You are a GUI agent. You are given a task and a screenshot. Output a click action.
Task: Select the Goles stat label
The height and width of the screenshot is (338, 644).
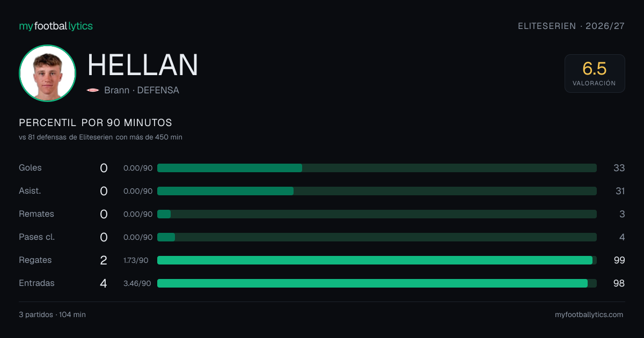click(30, 168)
